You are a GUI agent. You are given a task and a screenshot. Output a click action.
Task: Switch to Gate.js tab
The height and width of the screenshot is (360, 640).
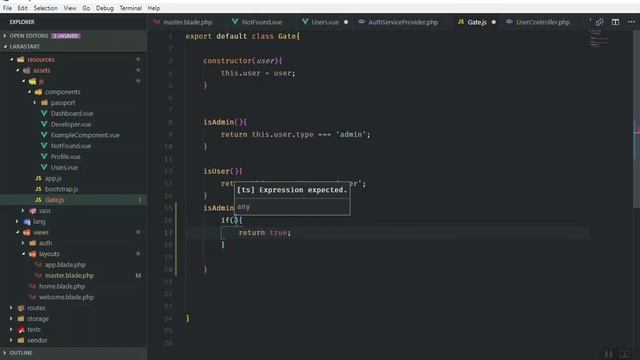477,22
